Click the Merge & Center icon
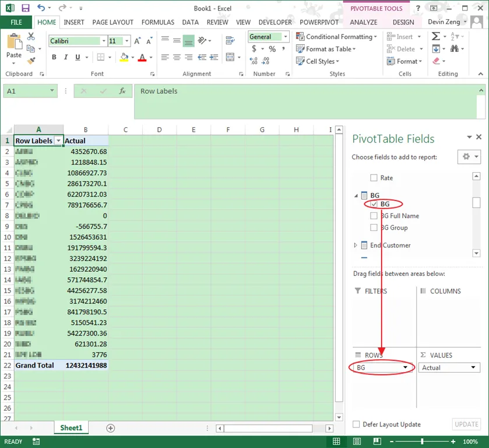The image size is (489, 448). coord(230,57)
